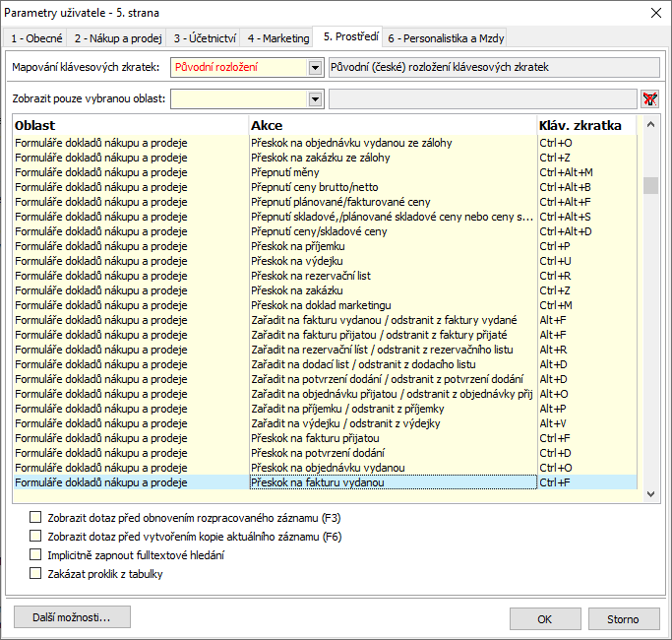Image resolution: width=672 pixels, height=640 pixels.
Task: Switch to the '1 - Obecné' tab
Action: tap(36, 38)
